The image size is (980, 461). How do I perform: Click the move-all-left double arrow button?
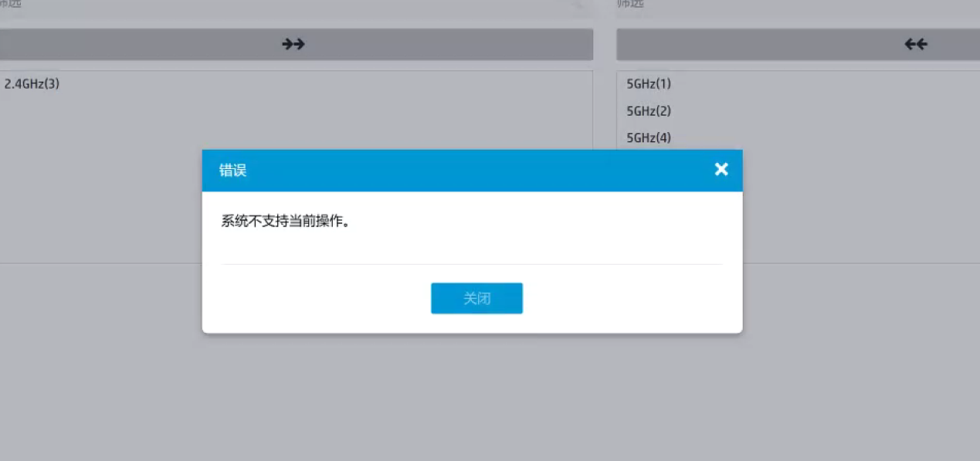coord(915,45)
